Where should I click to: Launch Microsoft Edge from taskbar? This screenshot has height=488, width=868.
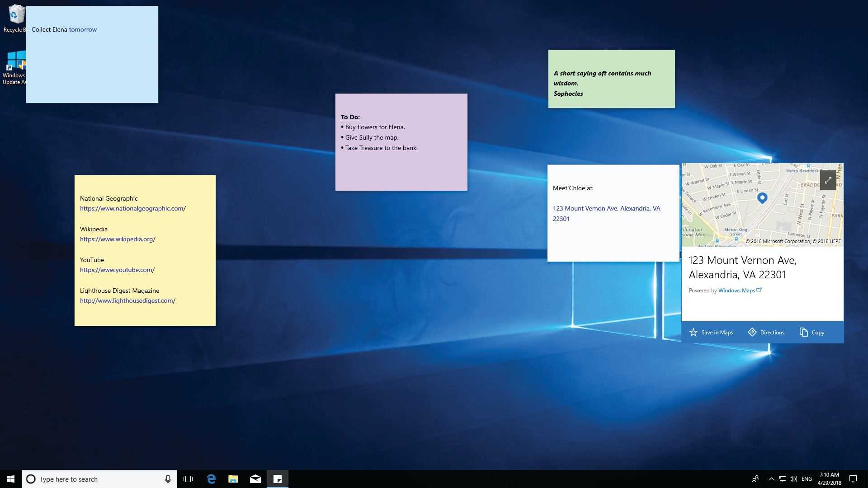[211, 479]
